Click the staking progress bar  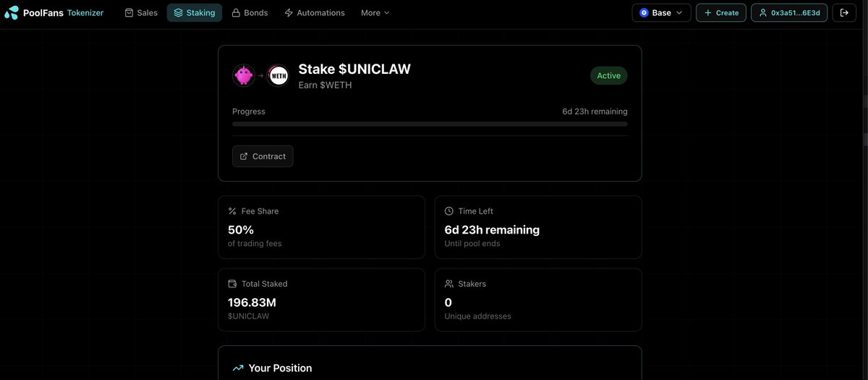(430, 124)
